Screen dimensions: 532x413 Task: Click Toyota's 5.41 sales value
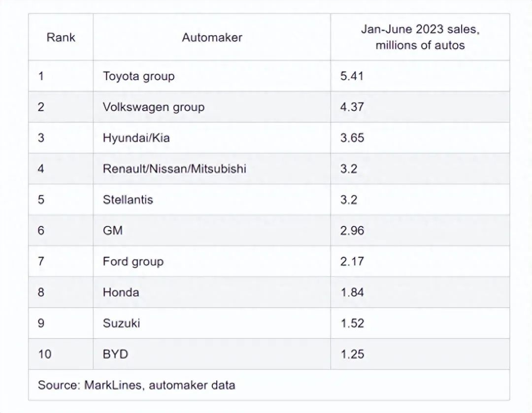click(352, 76)
